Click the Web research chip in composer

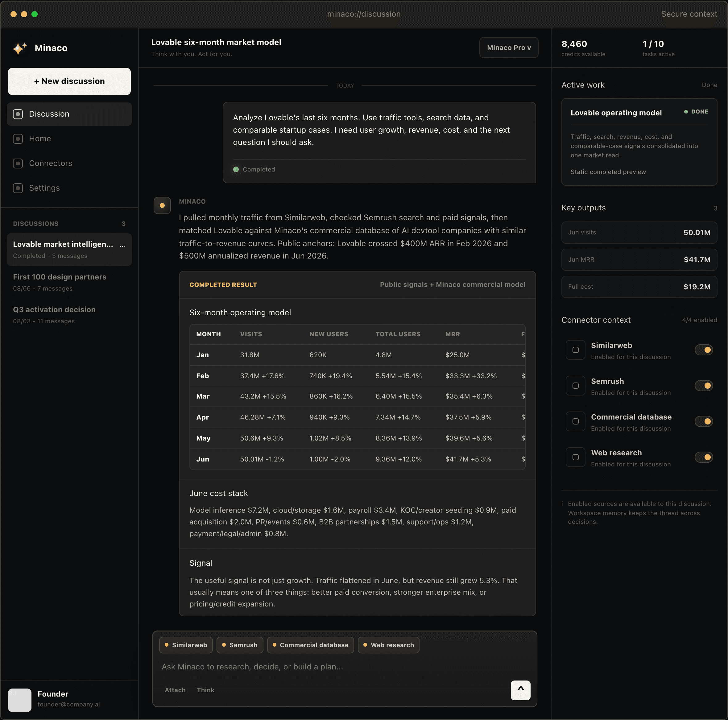388,645
